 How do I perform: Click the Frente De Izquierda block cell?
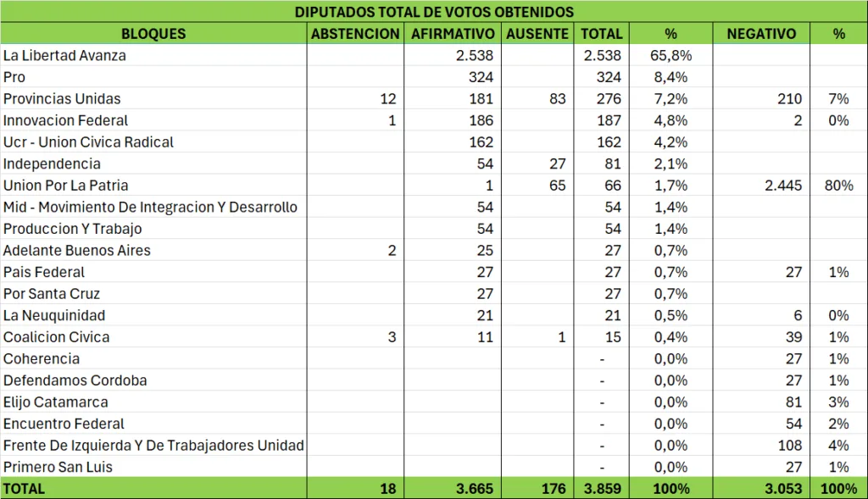tap(153, 446)
